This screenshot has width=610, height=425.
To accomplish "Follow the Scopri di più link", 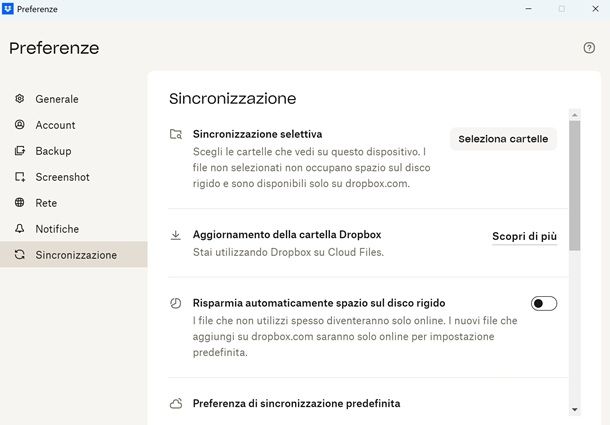I will point(524,237).
